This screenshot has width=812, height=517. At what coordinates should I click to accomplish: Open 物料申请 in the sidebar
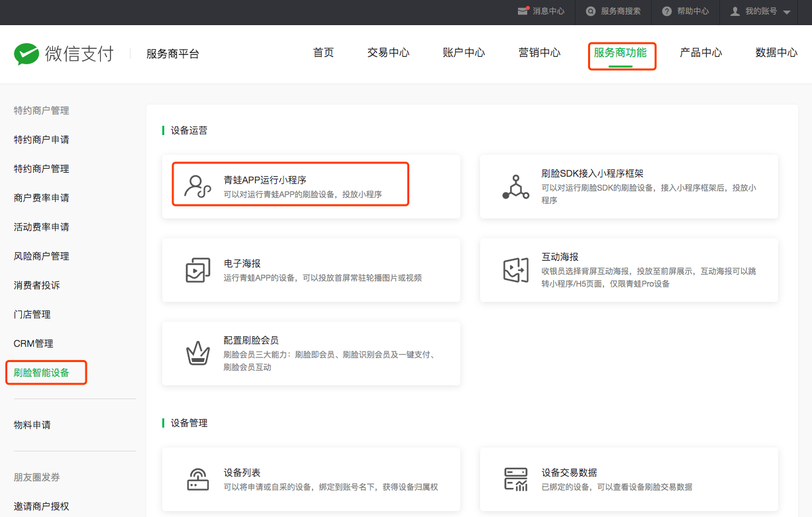(32, 425)
